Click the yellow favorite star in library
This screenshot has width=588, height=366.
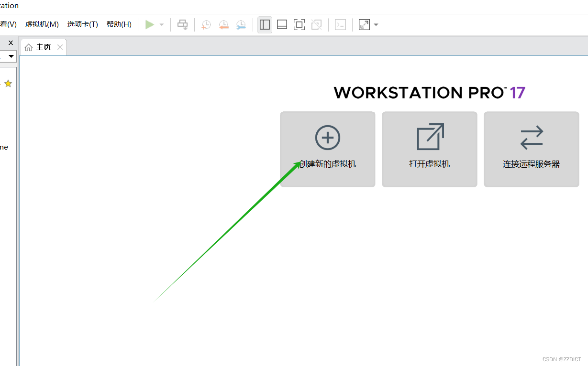[x=8, y=84]
